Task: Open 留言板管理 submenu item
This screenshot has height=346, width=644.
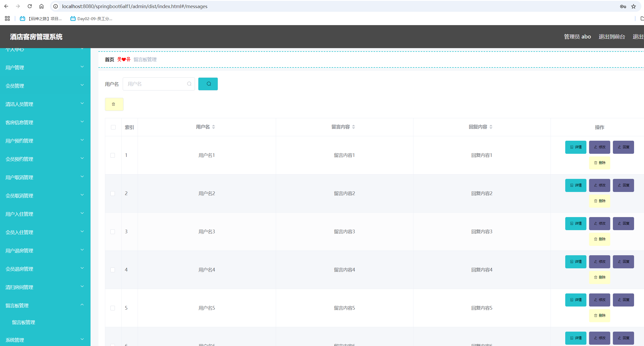Action: pos(24,322)
